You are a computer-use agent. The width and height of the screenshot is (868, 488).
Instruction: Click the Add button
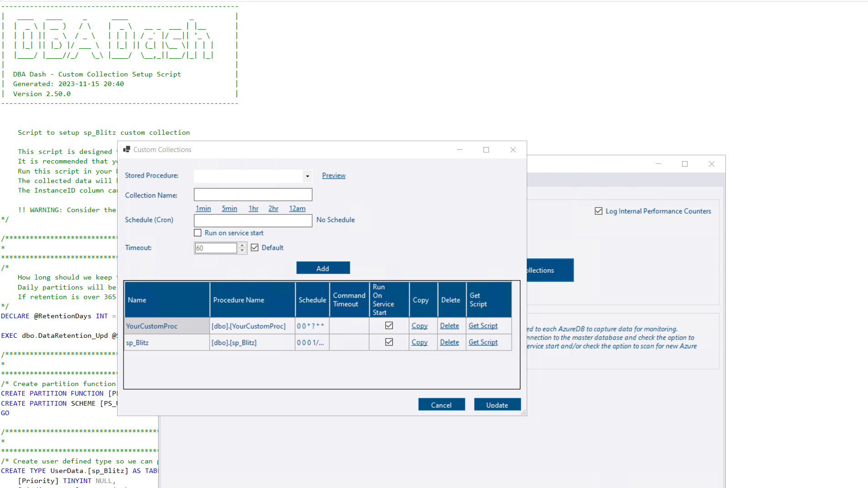(323, 268)
